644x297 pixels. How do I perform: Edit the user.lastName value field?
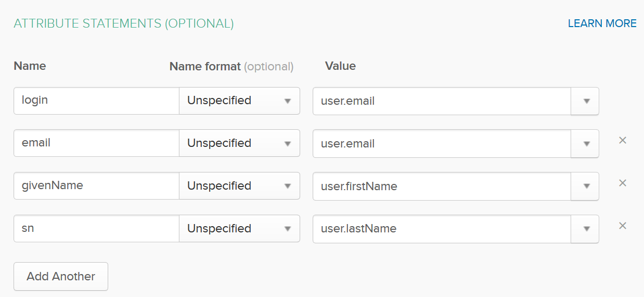pos(441,229)
